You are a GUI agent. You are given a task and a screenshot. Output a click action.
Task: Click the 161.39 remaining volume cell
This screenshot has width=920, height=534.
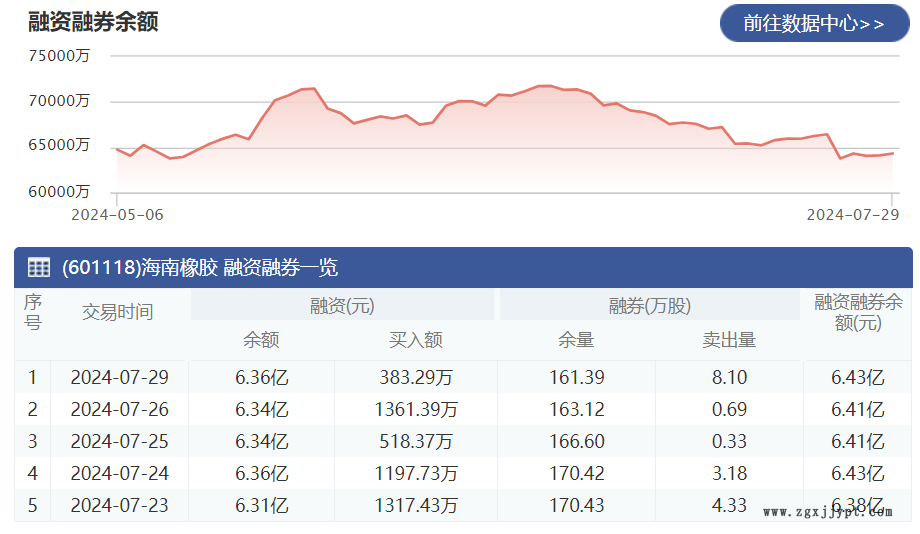[x=576, y=377]
